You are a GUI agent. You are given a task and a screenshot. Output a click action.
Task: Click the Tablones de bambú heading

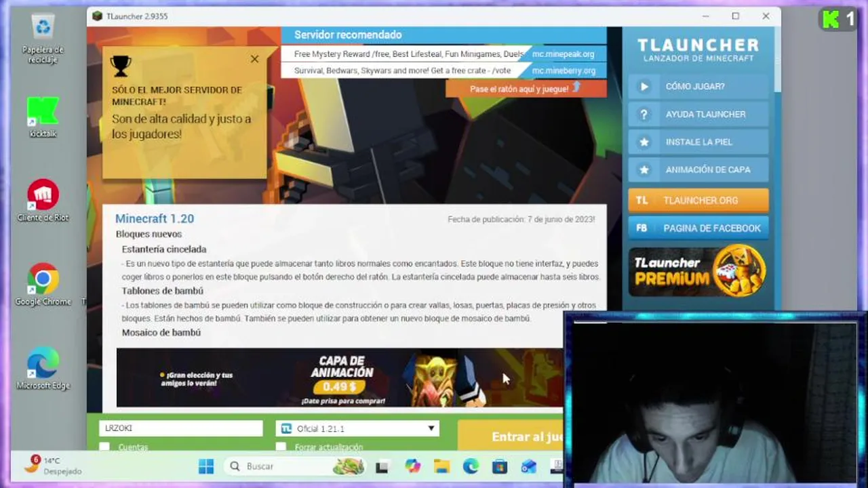click(x=163, y=291)
